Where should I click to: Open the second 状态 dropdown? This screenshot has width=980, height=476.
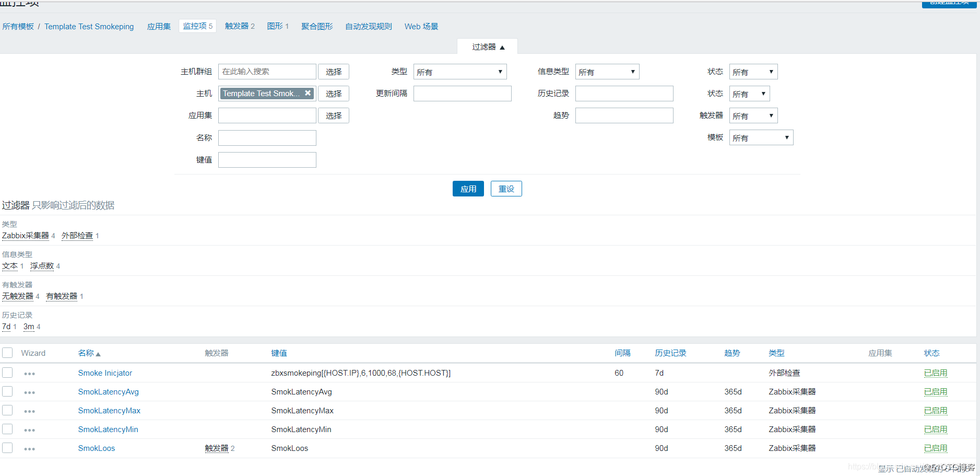(749, 94)
